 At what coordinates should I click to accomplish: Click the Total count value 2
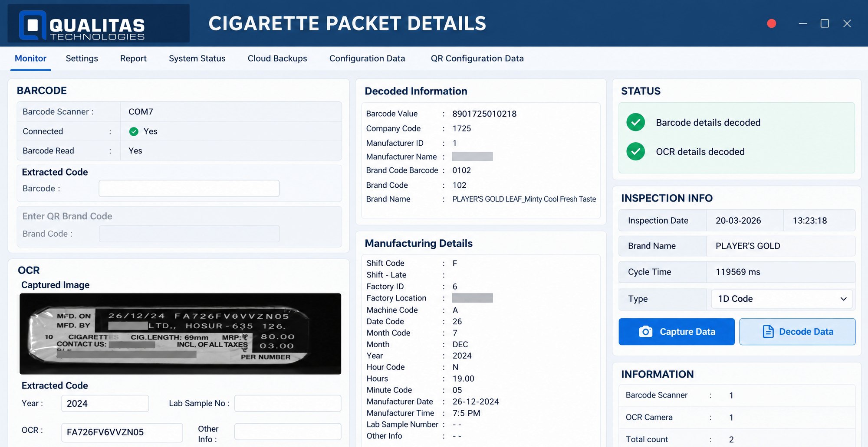731,439
